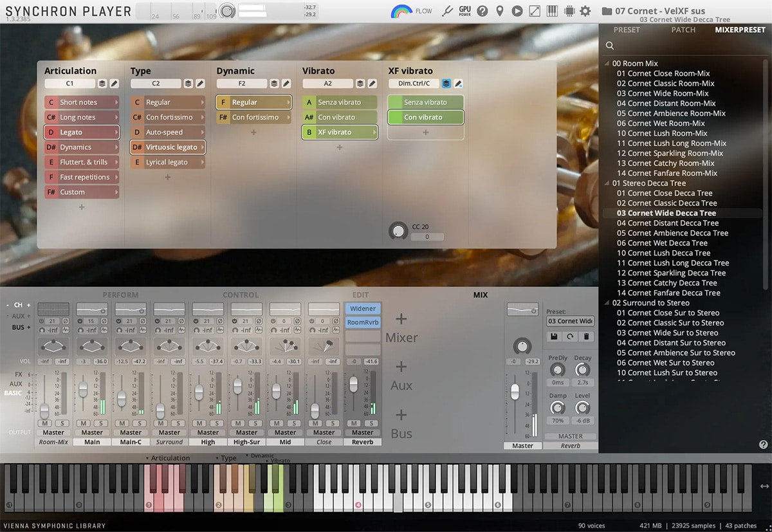
Task: Open the PERFORM tab
Action: [x=121, y=295]
